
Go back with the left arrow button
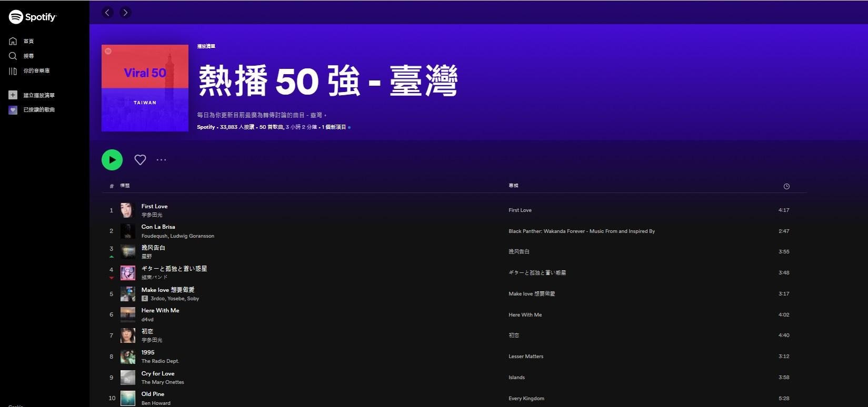(108, 13)
